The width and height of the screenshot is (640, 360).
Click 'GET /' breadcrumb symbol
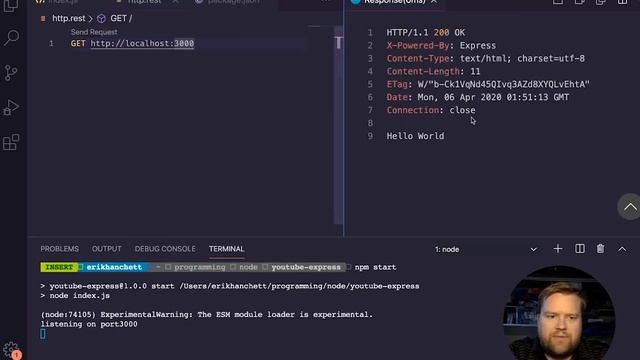click(121, 18)
